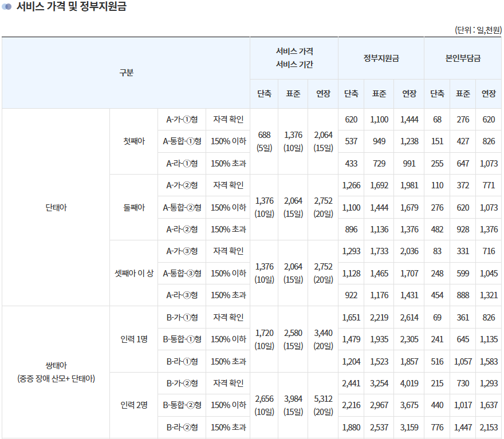Screen dimensions: 504x439
Task: Select '연장' sub-header under 서비스 가격
Action: tap(323, 93)
